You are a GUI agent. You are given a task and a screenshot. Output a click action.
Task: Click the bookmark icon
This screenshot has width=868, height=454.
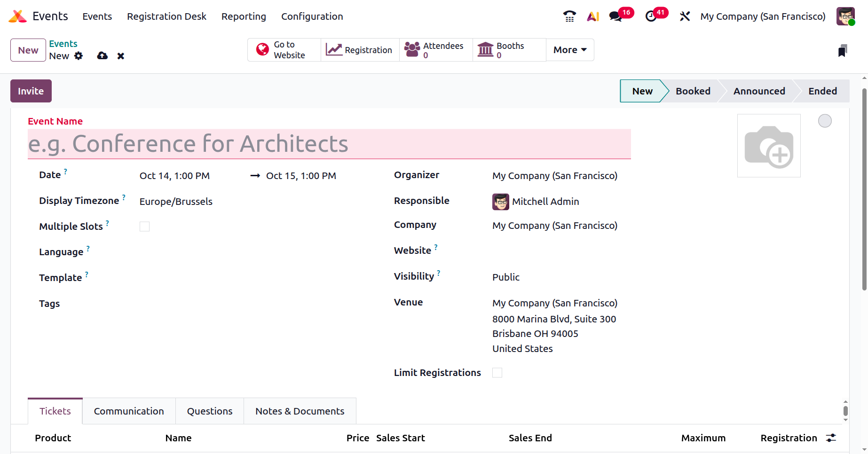click(x=842, y=51)
